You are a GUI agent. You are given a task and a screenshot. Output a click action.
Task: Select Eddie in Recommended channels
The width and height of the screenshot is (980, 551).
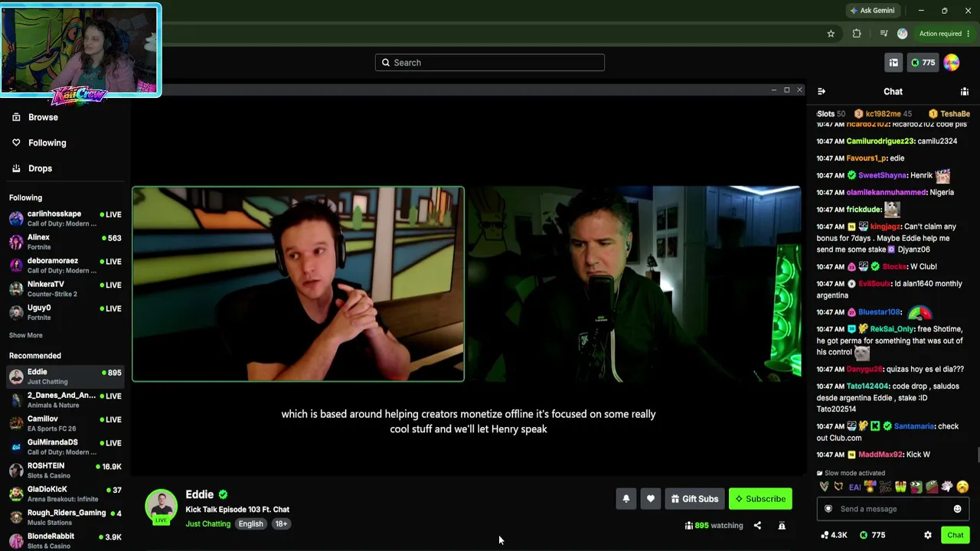[65, 377]
